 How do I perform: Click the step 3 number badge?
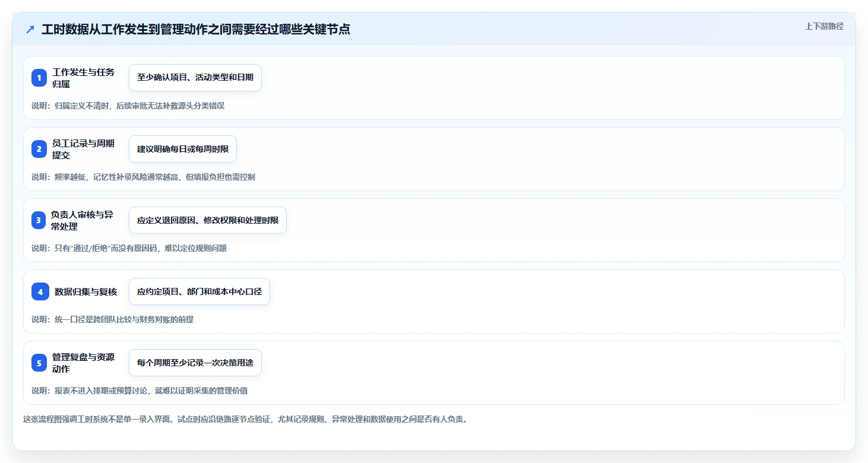[x=39, y=220]
